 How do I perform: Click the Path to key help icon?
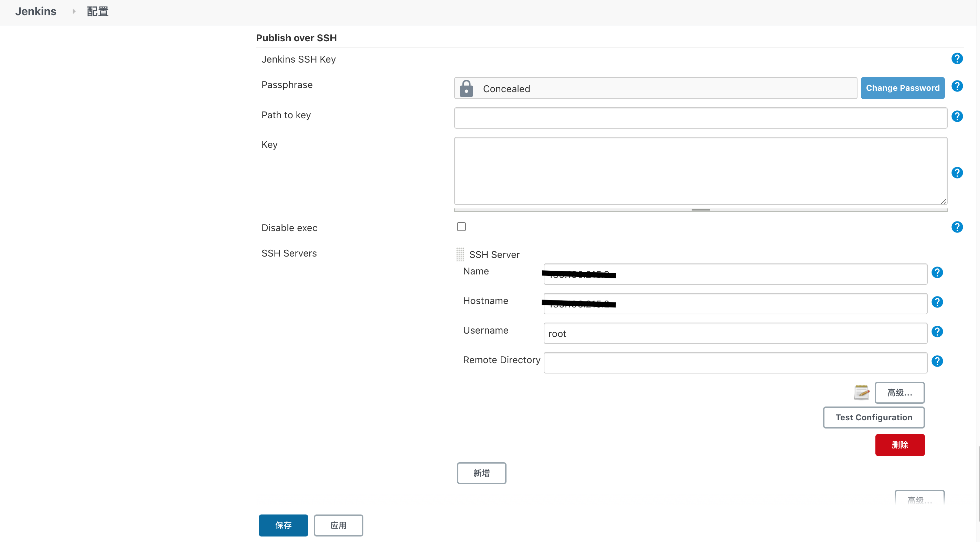956,116
